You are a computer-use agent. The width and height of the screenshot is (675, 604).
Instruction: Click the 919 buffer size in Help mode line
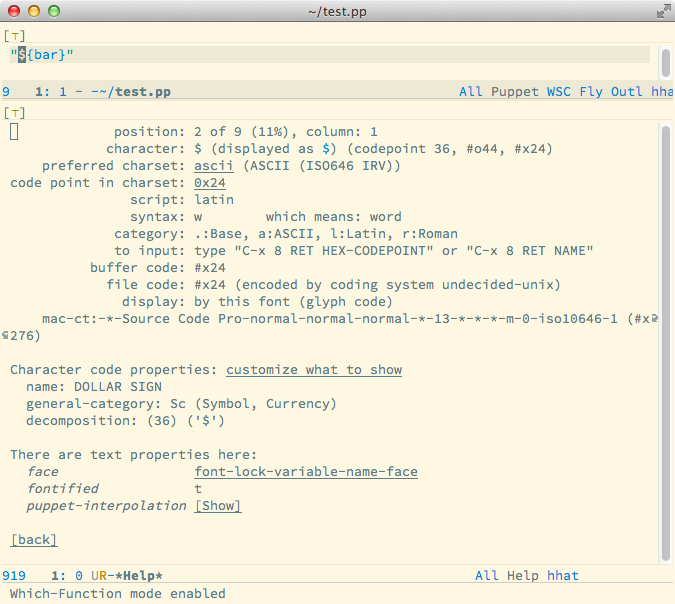(x=14, y=576)
